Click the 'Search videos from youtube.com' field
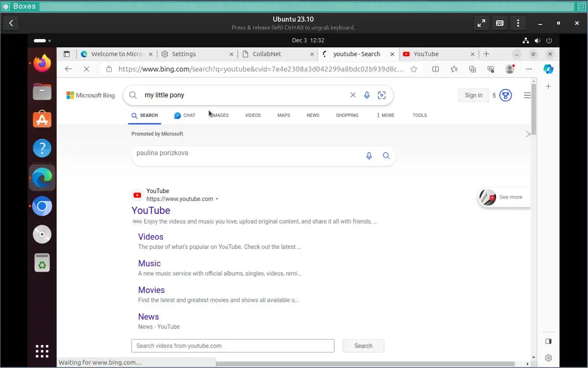Screen dimensions: 588x368 point(233,346)
